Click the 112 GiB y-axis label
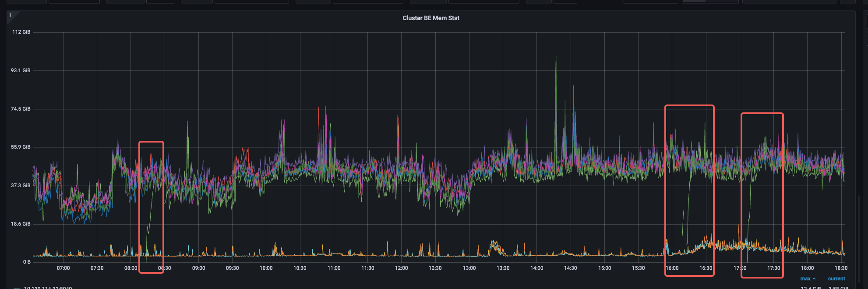This screenshot has width=868, height=289. (21, 32)
